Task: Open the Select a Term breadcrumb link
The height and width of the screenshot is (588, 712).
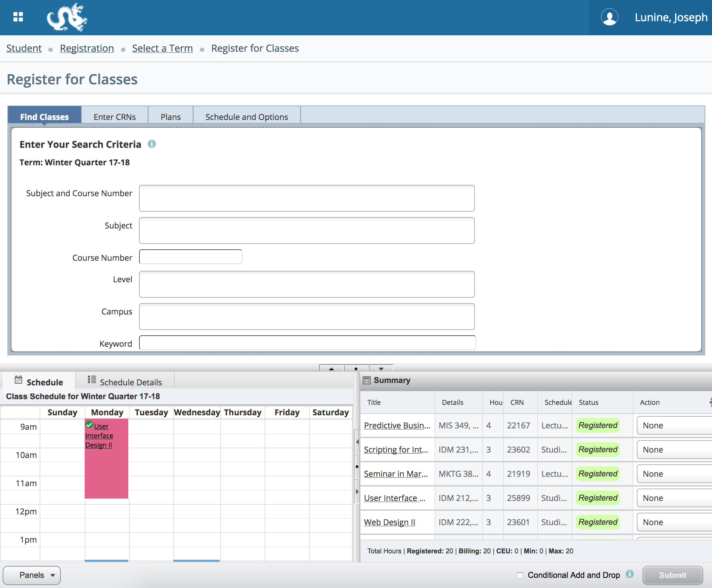Action: point(162,48)
